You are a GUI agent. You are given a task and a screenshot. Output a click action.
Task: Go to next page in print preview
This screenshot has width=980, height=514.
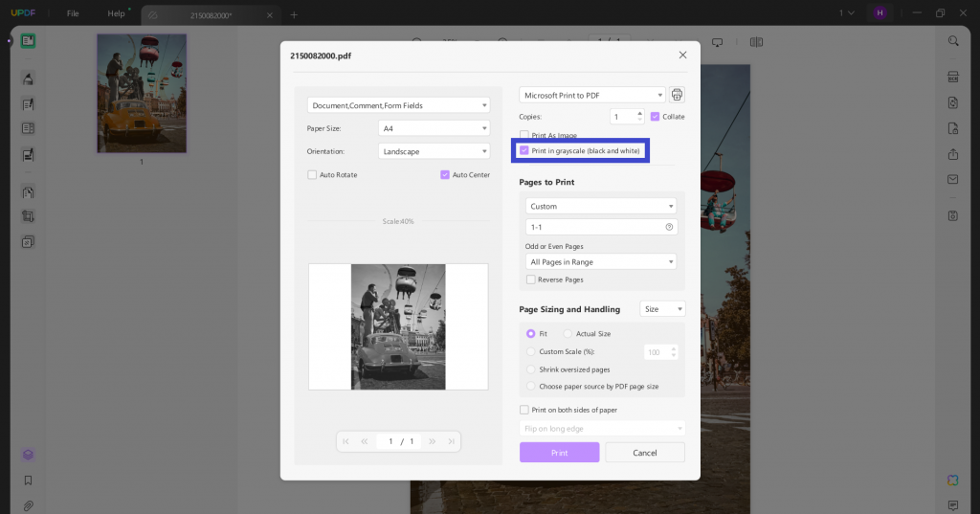(x=432, y=441)
